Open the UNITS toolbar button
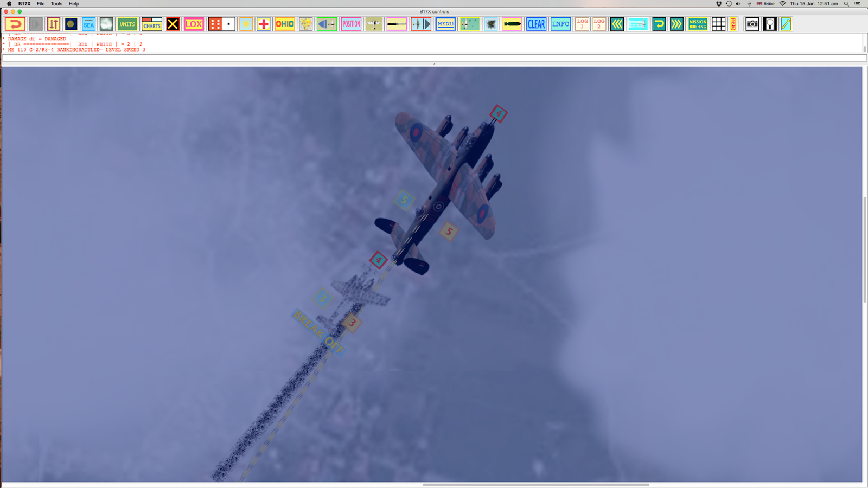This screenshot has height=488, width=868. coord(127,24)
